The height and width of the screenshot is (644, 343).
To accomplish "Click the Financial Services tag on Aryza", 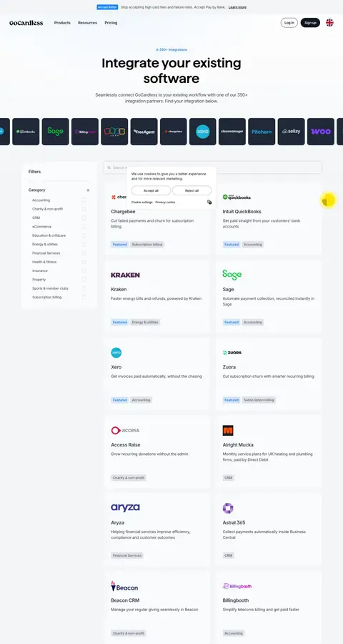I will coord(127,556).
